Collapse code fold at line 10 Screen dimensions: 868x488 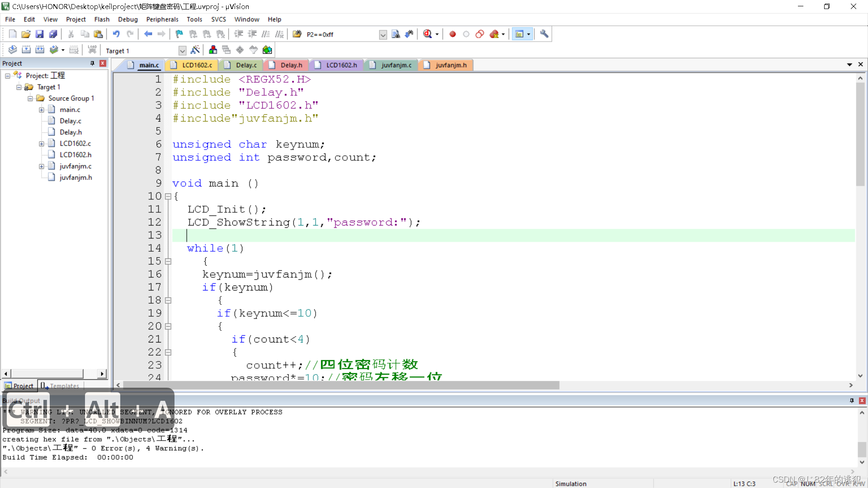[168, 197]
